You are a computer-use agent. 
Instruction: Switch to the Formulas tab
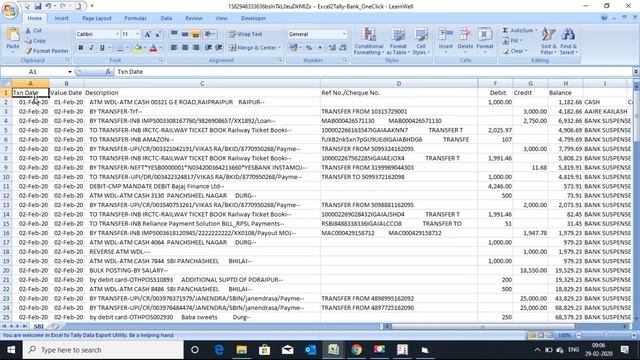coord(135,18)
